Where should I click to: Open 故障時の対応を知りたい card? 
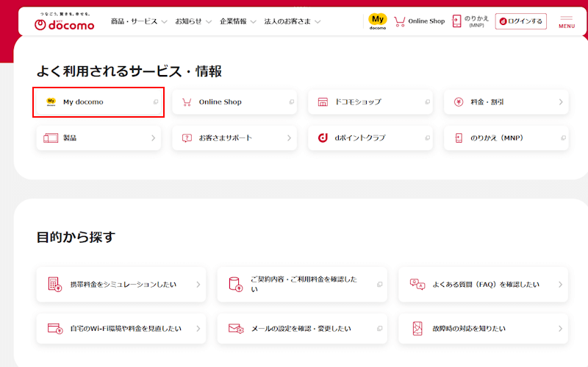pyautogui.click(x=483, y=328)
